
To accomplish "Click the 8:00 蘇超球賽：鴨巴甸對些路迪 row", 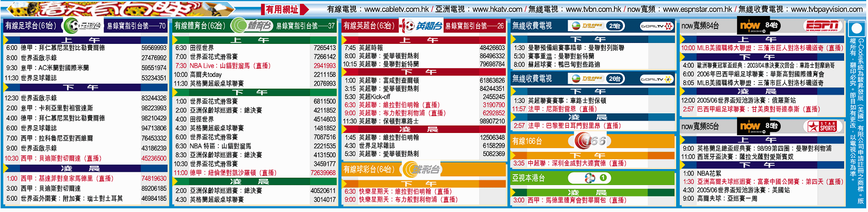I will click(x=593, y=64).
